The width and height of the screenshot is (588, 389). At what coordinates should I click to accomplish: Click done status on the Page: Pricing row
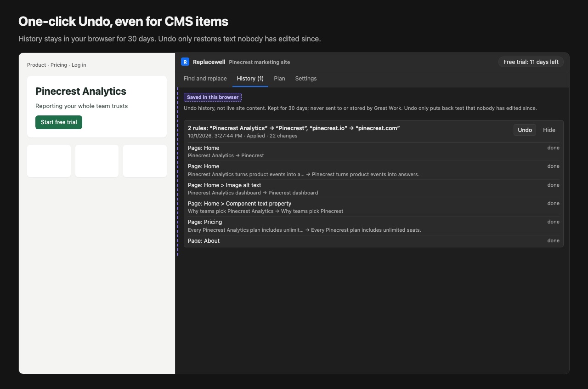point(553,222)
